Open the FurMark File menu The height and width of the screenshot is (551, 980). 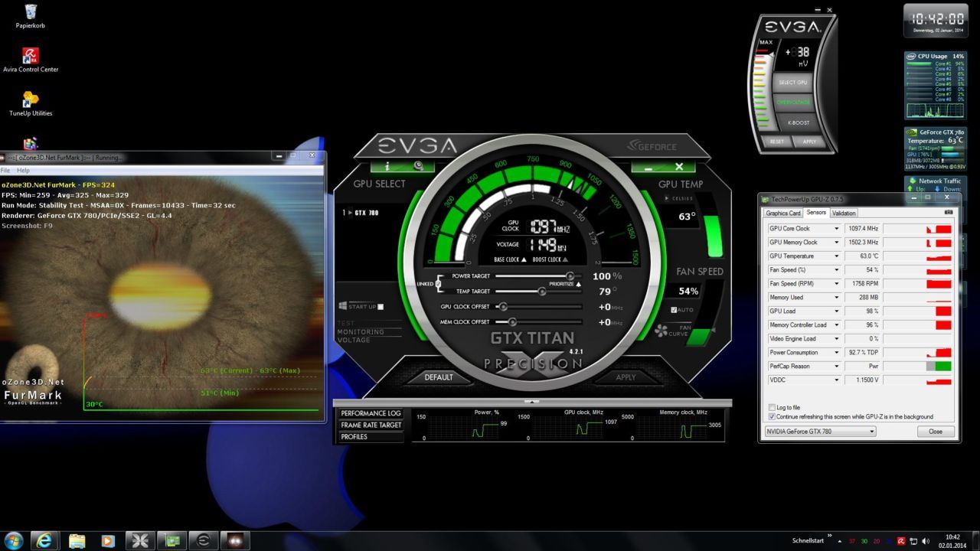click(5, 170)
